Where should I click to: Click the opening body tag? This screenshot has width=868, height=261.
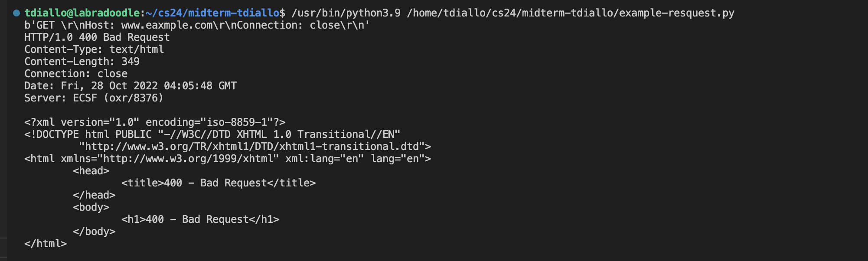[91, 207]
